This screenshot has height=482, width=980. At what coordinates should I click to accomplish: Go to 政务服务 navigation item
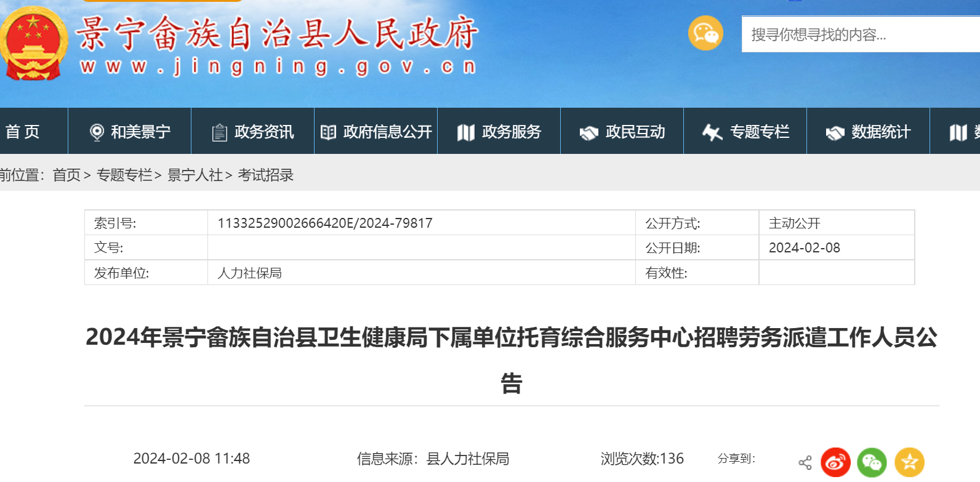[x=511, y=132]
